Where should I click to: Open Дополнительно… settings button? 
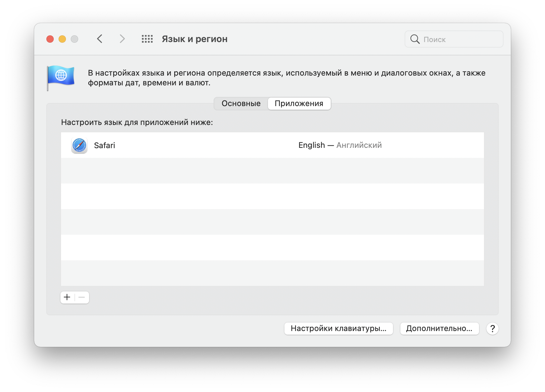[439, 329]
